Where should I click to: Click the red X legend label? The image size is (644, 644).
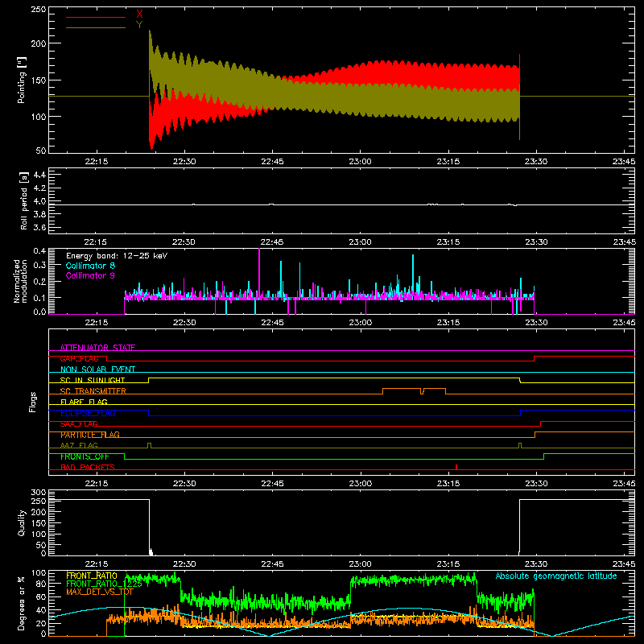point(139,14)
